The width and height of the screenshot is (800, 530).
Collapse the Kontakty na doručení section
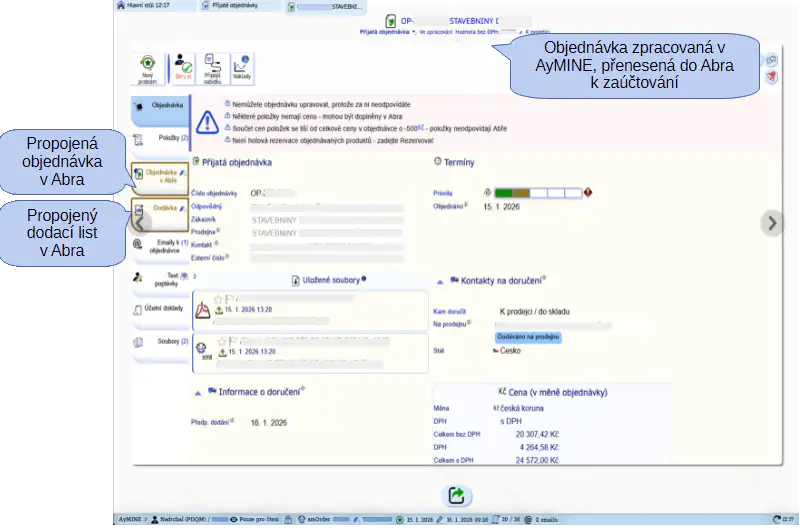[438, 282]
